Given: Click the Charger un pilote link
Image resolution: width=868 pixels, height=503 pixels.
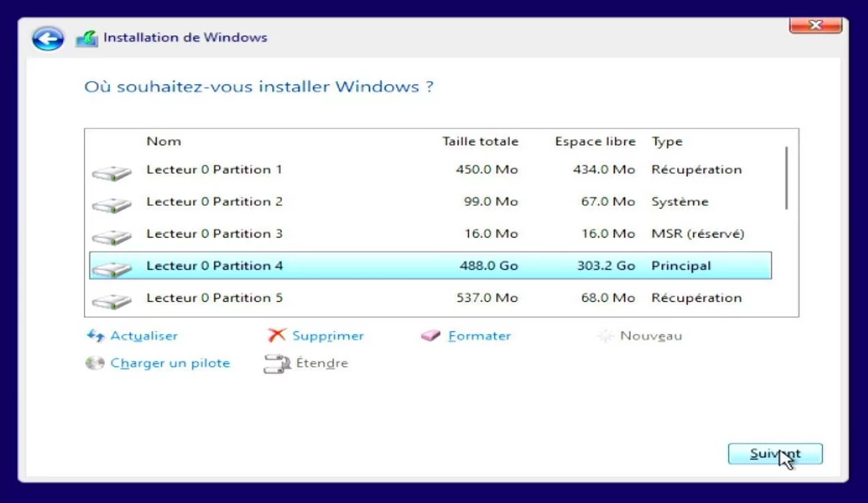Looking at the screenshot, I should [171, 364].
